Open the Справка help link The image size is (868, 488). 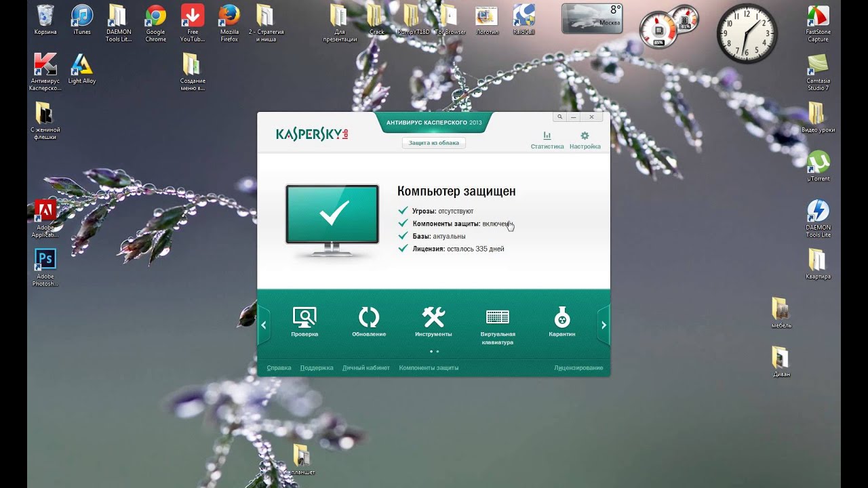click(x=279, y=368)
